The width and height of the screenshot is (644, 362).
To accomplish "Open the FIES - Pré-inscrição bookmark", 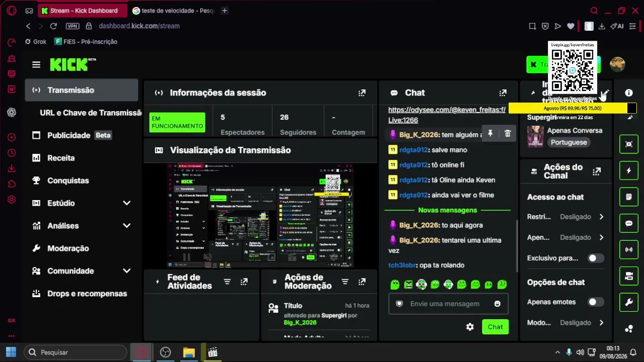I will (x=86, y=42).
